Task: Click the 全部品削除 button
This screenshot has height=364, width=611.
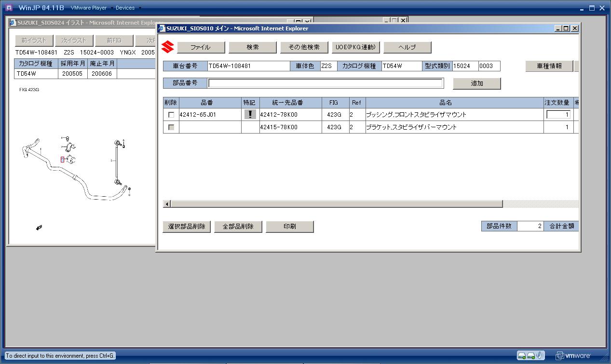Action: pos(238,227)
